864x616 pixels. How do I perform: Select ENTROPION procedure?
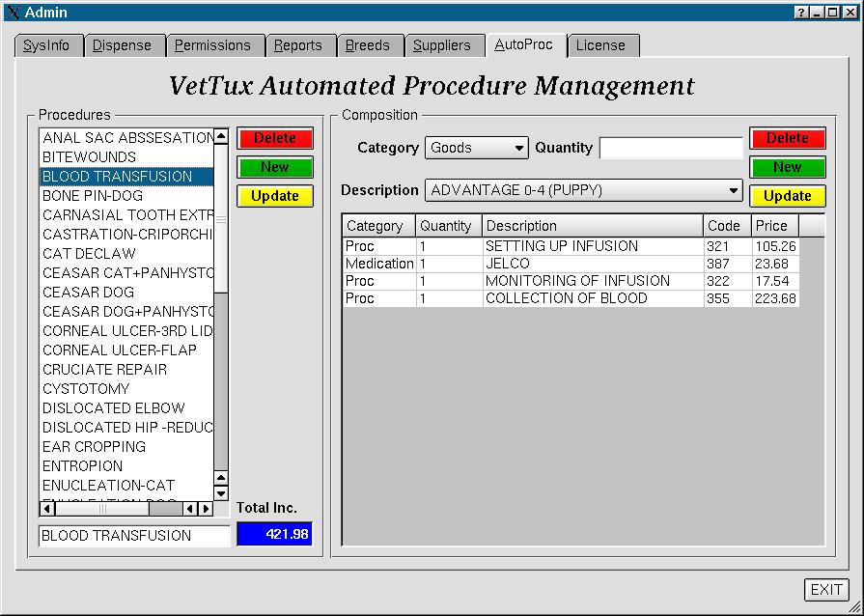[x=126, y=465]
